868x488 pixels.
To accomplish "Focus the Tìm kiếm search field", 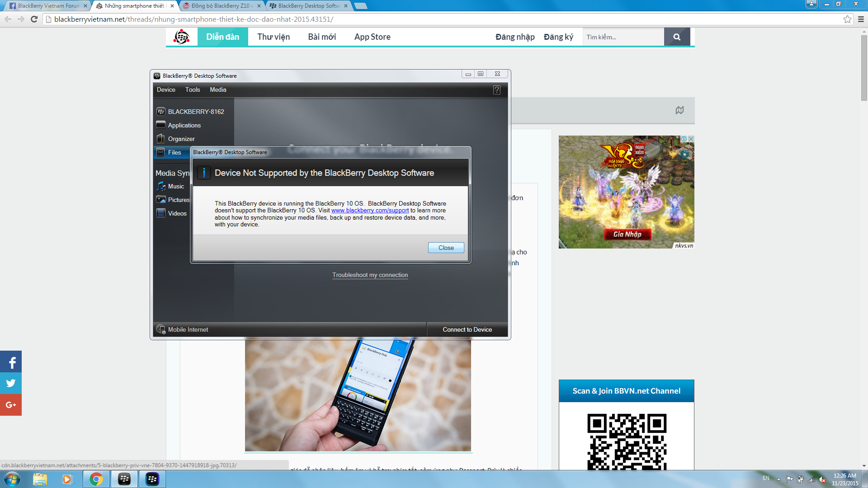I will (623, 37).
